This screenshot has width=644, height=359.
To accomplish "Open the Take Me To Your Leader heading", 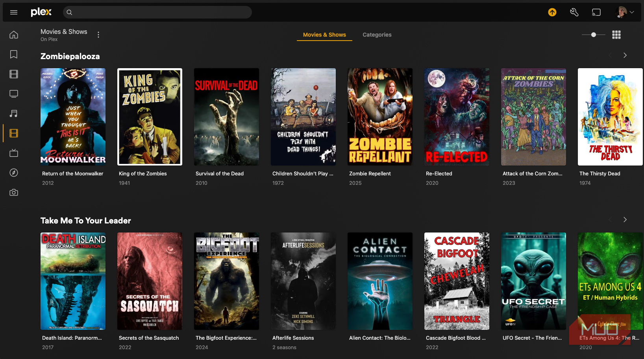I will 86,221.
